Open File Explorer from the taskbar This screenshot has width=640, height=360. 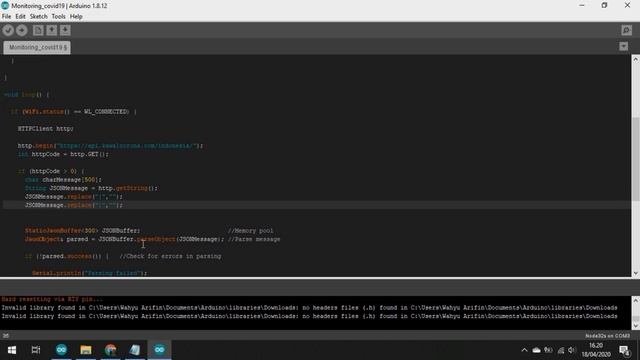click(x=86, y=350)
